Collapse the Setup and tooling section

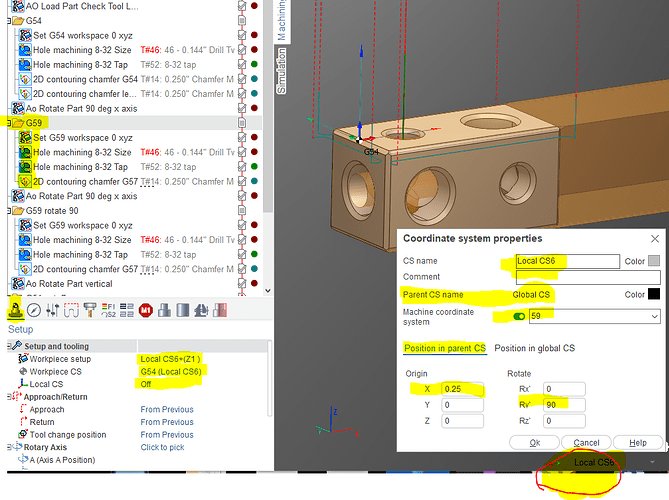coord(6,345)
